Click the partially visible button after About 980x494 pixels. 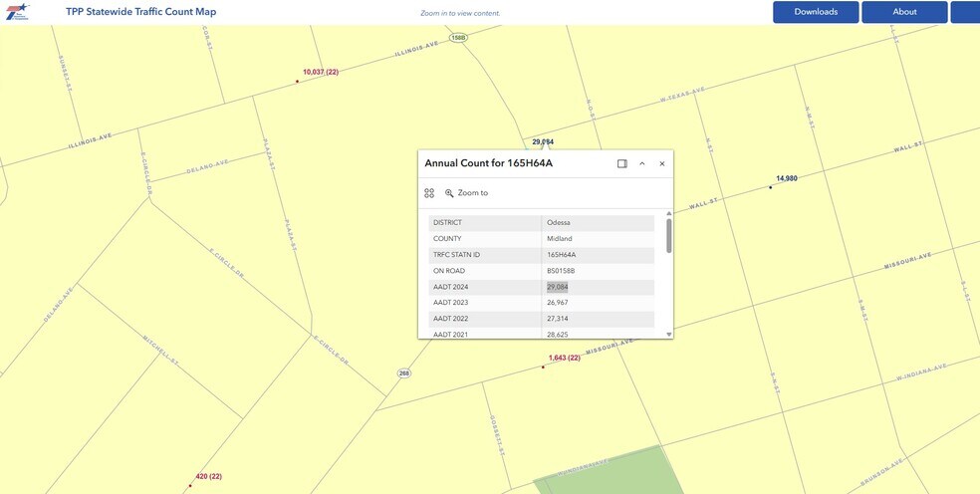click(965, 12)
